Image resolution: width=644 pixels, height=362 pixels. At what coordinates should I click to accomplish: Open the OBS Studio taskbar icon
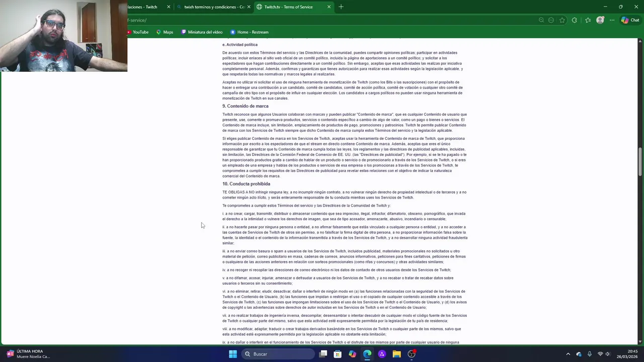click(x=412, y=354)
